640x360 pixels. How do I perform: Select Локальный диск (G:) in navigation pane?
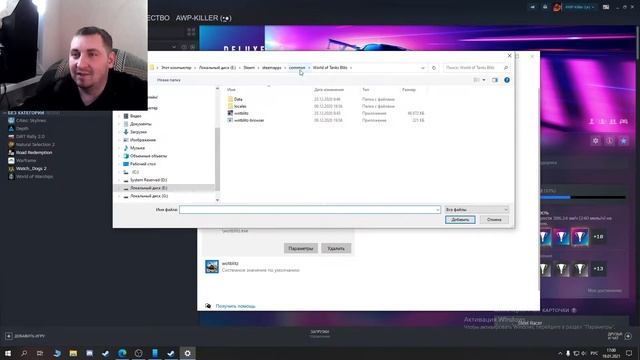click(149, 196)
